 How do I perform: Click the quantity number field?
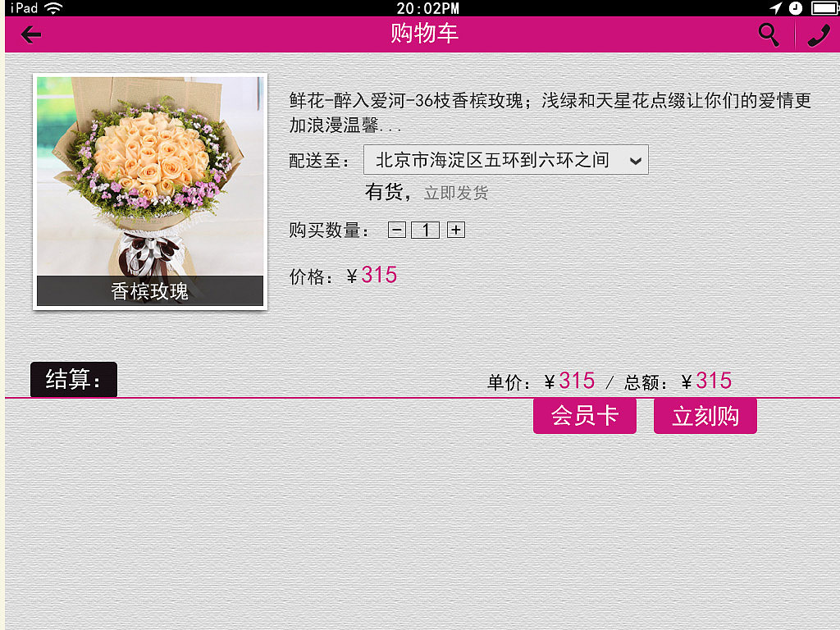pyautogui.click(x=426, y=231)
